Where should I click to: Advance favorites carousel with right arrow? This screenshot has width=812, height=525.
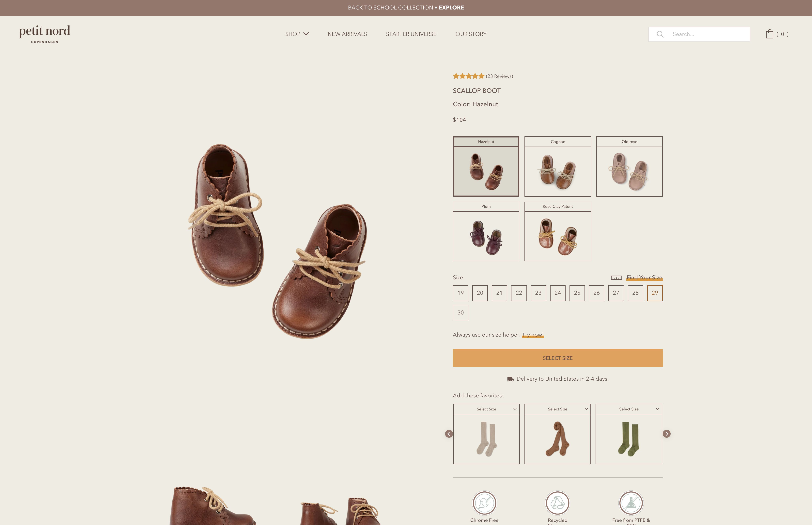tap(667, 433)
